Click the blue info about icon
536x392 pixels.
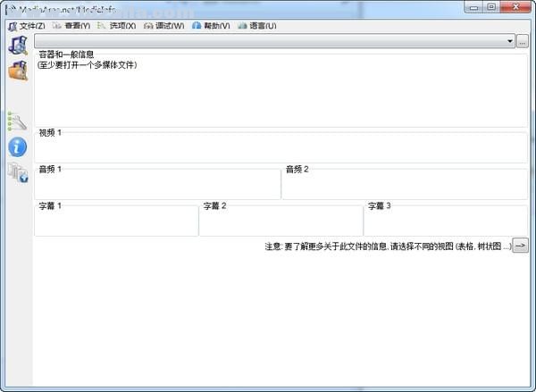18,147
